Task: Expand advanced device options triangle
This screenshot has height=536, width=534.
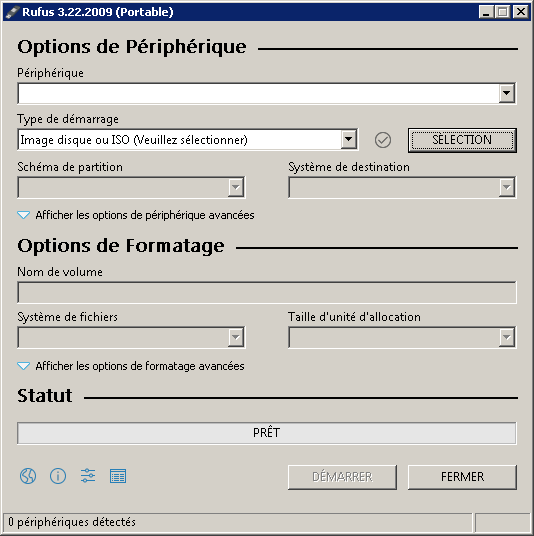Action: (x=23, y=215)
